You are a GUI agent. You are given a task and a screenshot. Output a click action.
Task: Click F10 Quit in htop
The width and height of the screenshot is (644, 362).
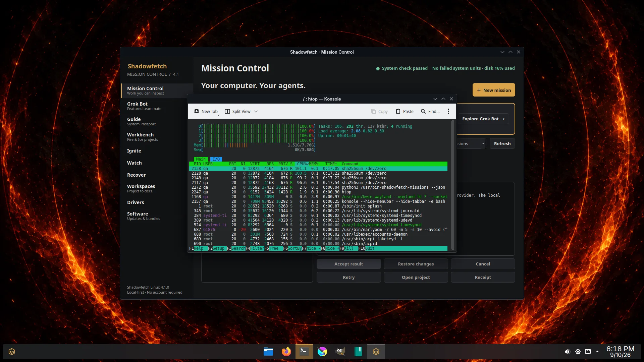click(367, 248)
